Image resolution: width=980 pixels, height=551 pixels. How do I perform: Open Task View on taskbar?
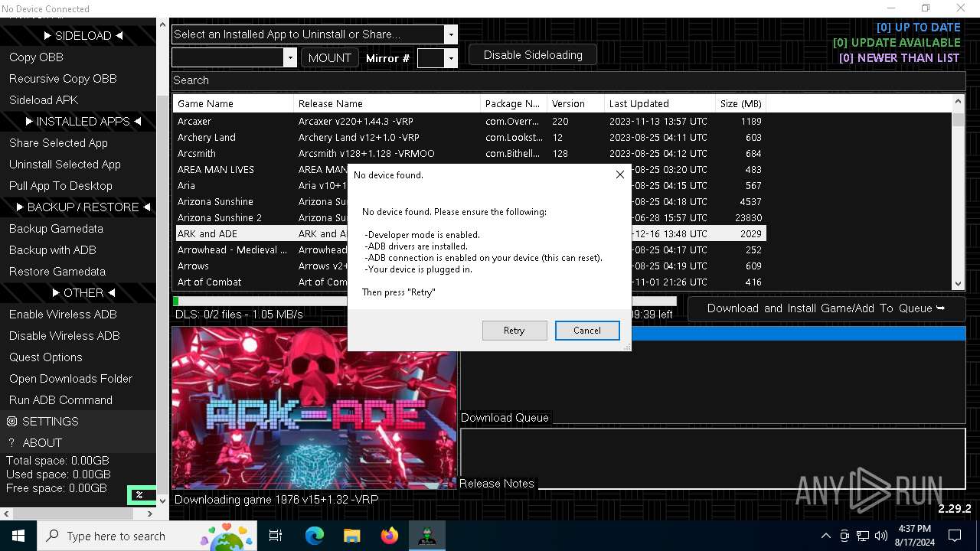276,536
